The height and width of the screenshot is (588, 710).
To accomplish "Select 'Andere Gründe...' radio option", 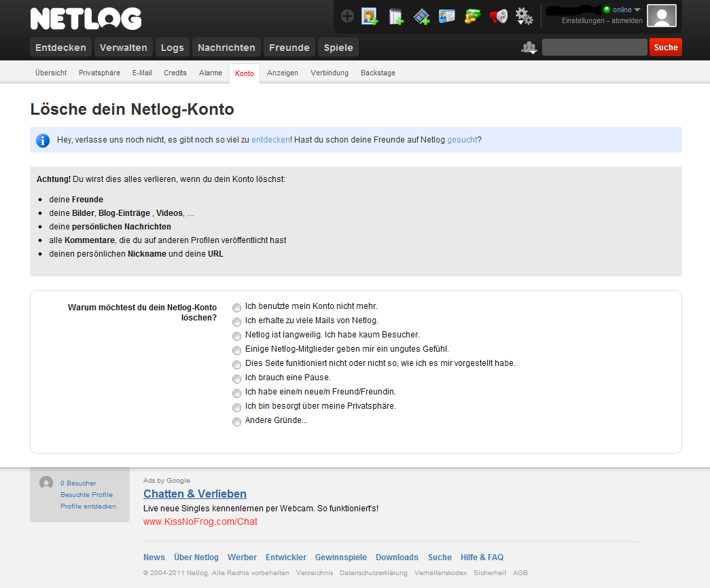I will point(236,422).
